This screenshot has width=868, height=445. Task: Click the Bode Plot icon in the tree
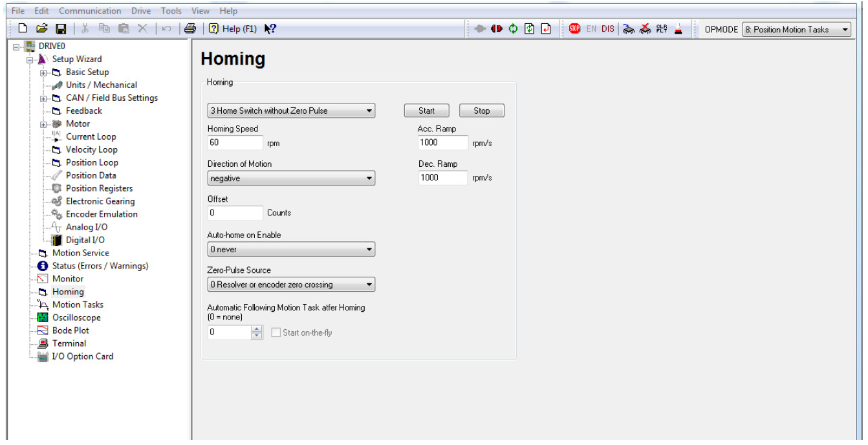(x=43, y=331)
